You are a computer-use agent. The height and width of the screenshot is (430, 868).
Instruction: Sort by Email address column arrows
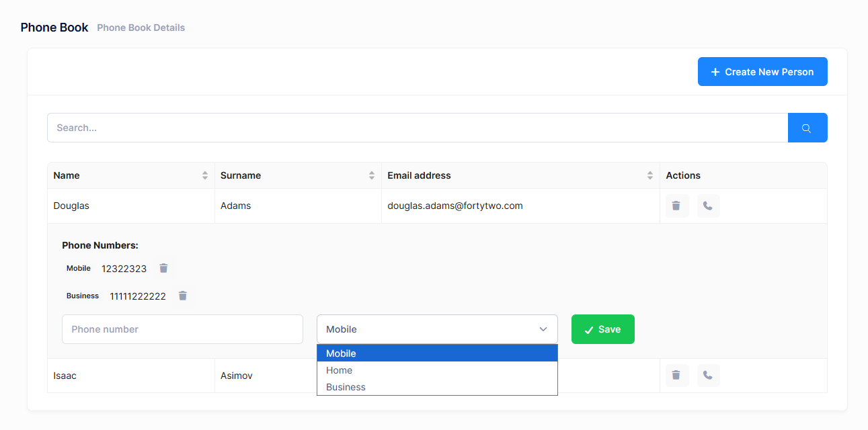pos(650,175)
